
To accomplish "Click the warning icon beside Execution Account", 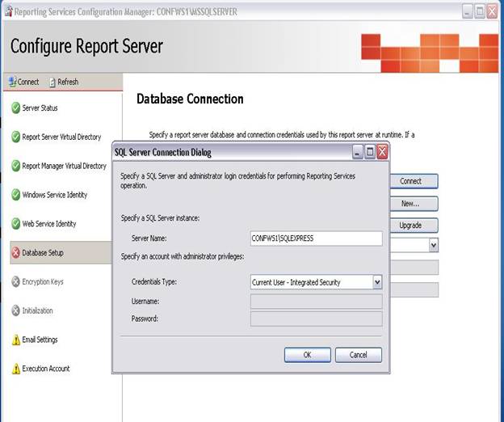I will 15,369.
